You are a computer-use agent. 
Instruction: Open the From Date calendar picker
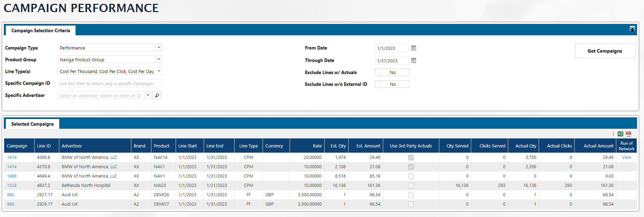413,48
